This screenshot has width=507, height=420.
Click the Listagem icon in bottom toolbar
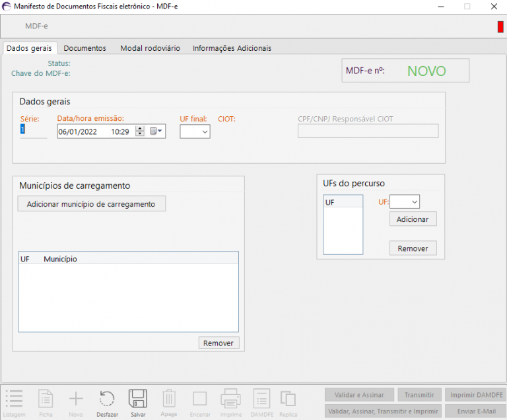14,399
